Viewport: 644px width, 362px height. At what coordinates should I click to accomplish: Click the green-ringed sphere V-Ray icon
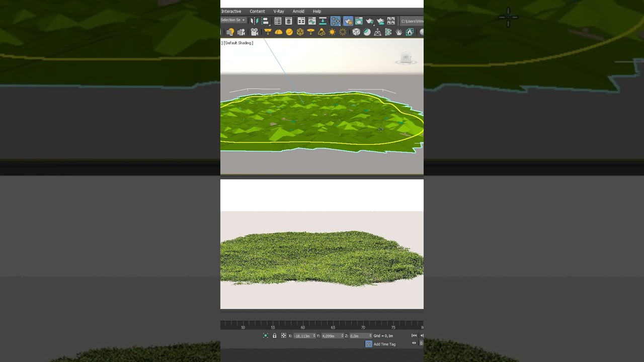(367, 32)
